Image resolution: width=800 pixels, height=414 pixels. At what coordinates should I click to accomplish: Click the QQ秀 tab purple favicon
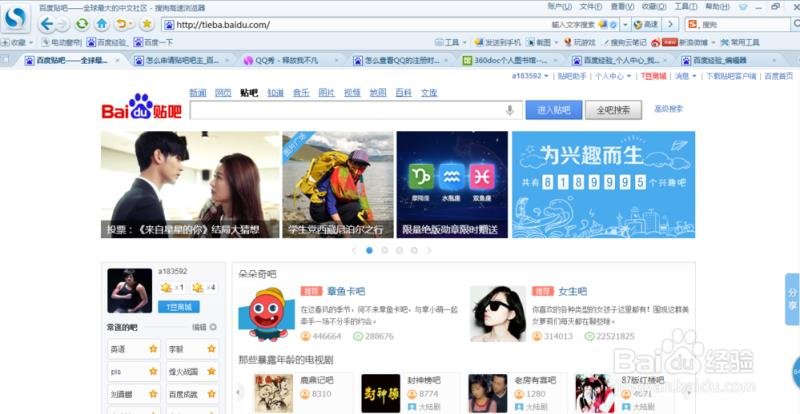tap(248, 60)
